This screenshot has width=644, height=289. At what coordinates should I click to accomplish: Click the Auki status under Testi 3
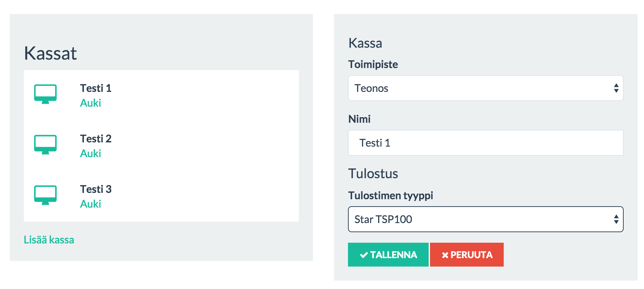tap(90, 204)
